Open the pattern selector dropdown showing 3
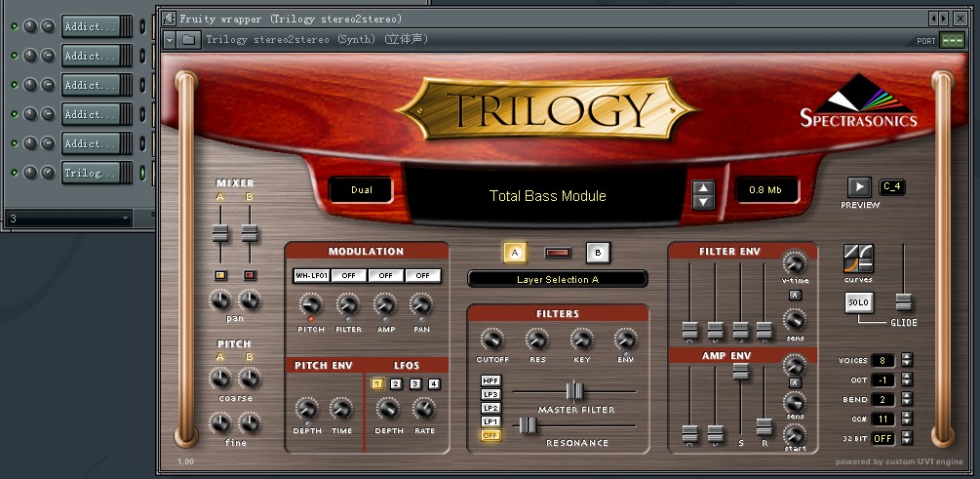Image resolution: width=980 pixels, height=479 pixels. [x=68, y=219]
